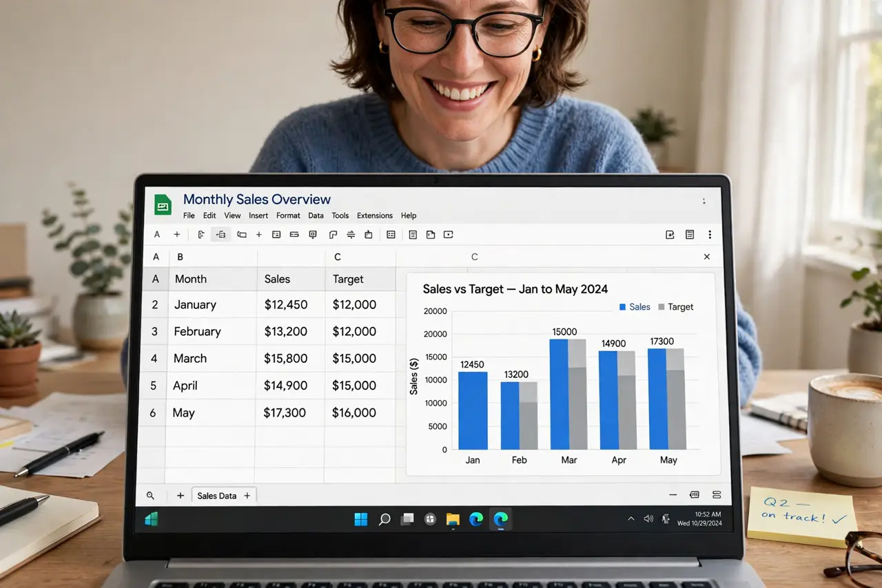
Task: Open the Data menu
Action: pyautogui.click(x=316, y=216)
